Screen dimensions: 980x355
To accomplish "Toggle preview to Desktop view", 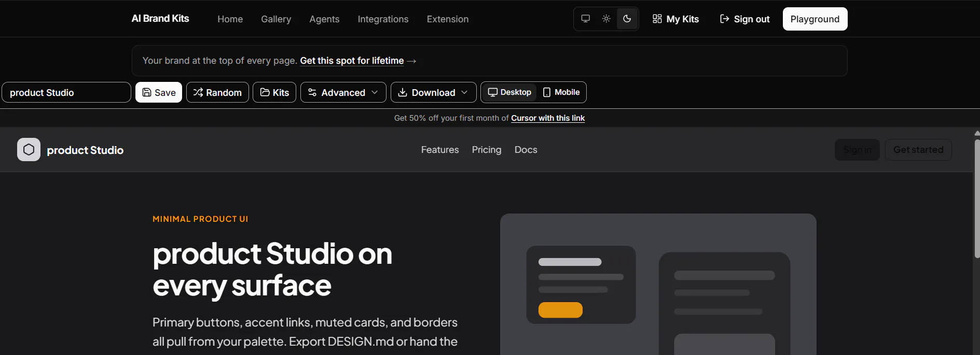I will coord(509,92).
